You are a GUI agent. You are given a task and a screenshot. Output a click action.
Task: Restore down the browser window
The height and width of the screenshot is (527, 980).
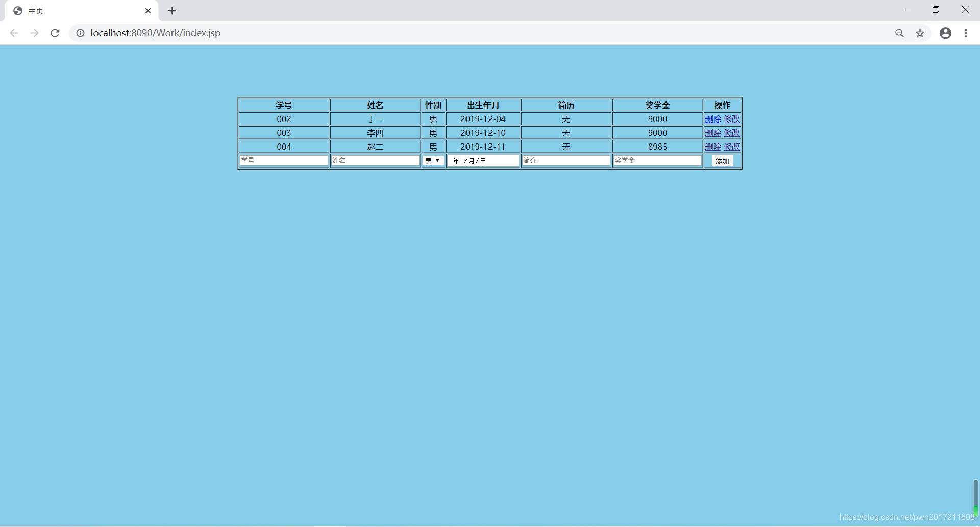(x=936, y=10)
